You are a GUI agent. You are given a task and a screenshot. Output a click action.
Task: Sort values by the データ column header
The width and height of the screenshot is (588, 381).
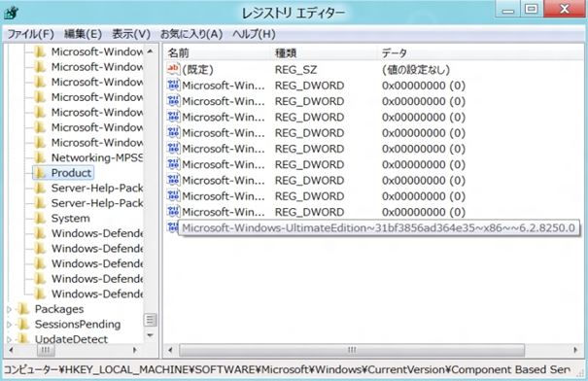[x=480, y=52]
